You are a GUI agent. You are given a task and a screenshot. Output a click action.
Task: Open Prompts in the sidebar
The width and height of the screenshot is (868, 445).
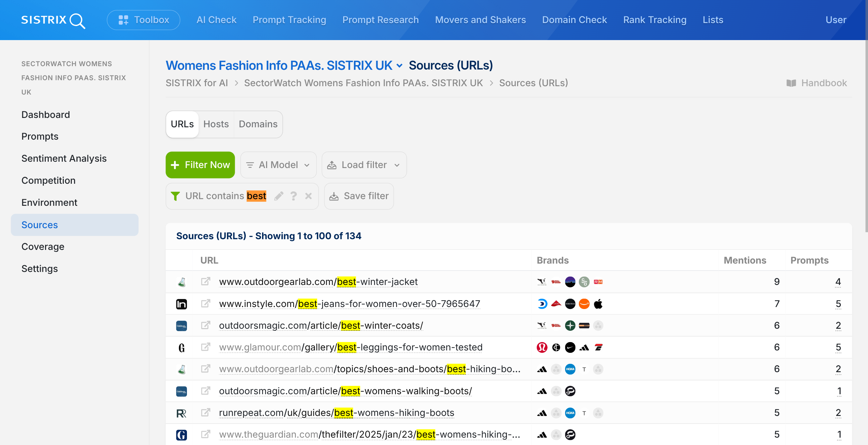[x=40, y=137]
